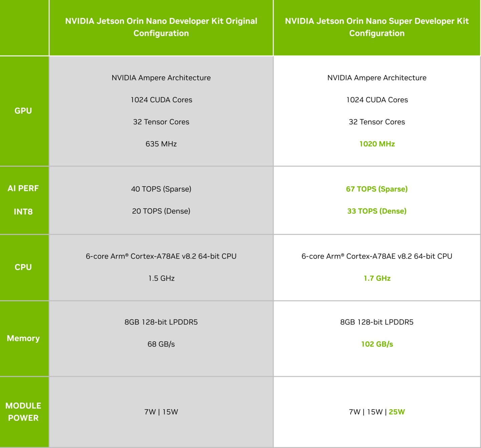The image size is (481, 448).
Task: Click 8GB 128-bit LPDDR5 in Super column
Action: [x=377, y=322]
